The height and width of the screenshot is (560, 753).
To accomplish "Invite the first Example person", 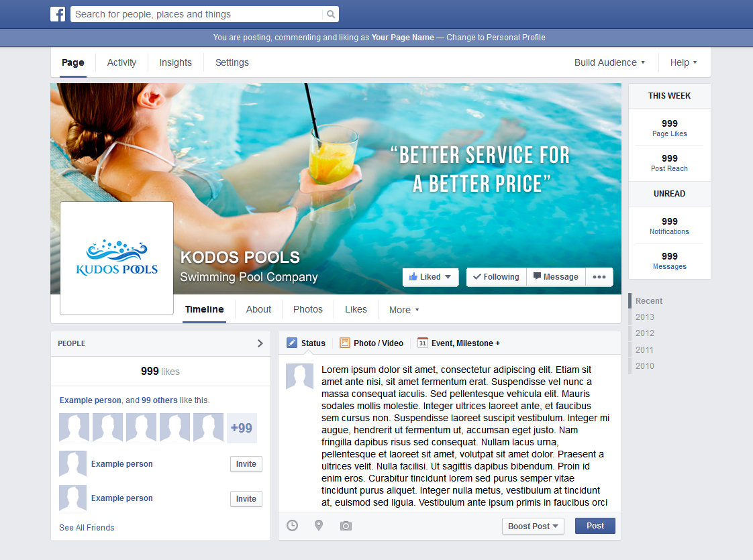I will click(x=246, y=463).
